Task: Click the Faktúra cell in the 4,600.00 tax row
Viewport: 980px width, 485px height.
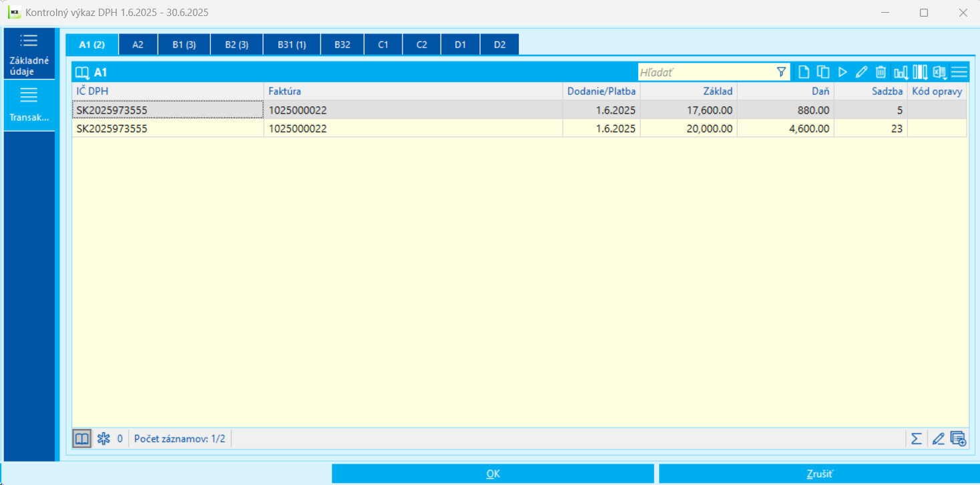Action: tap(413, 128)
